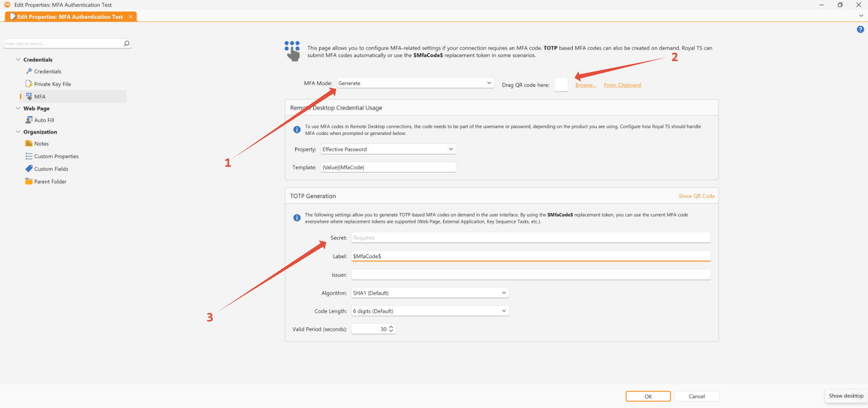Open the Notes page

pyautogui.click(x=41, y=143)
